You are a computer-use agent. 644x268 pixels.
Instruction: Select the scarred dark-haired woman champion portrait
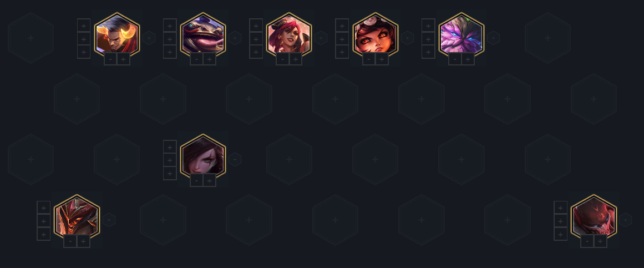point(203,156)
